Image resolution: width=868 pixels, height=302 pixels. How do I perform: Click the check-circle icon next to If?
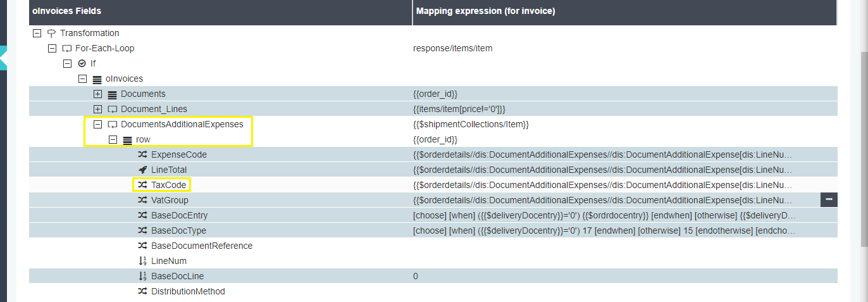click(x=82, y=63)
